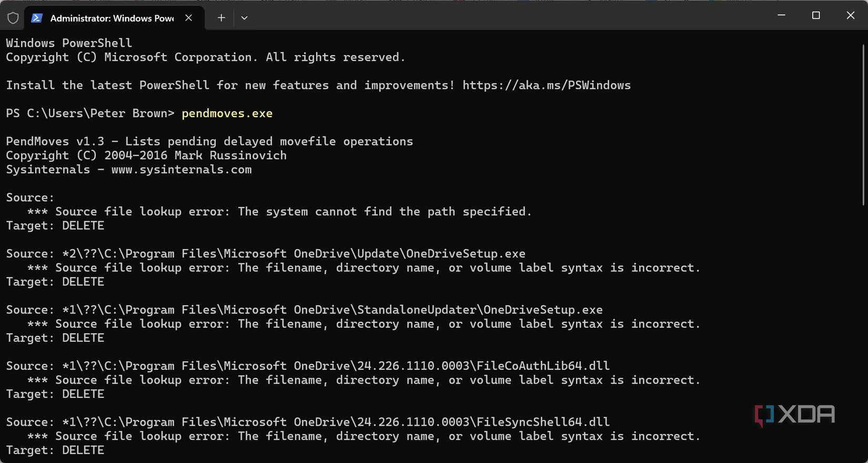Click the first Target: DELETE line
The image size is (868, 463).
(54, 225)
